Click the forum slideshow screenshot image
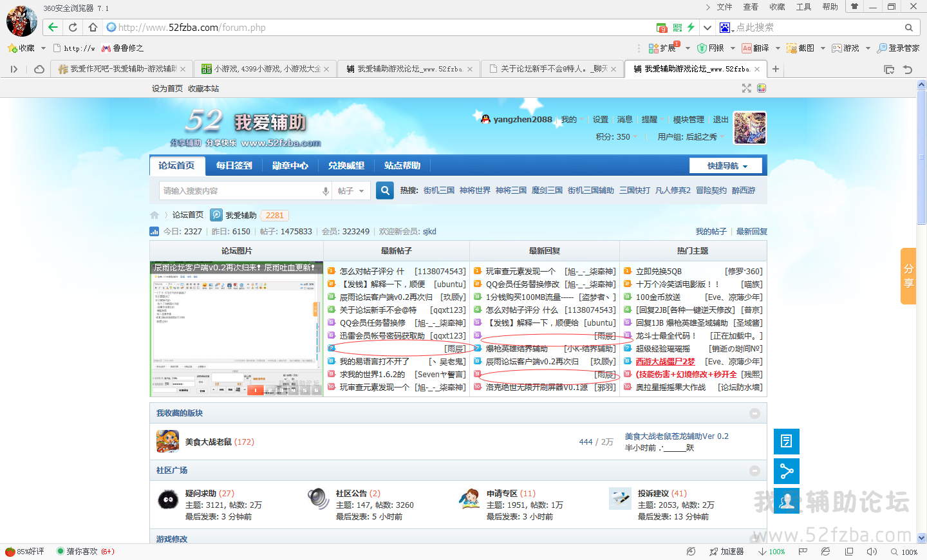 (x=236, y=328)
